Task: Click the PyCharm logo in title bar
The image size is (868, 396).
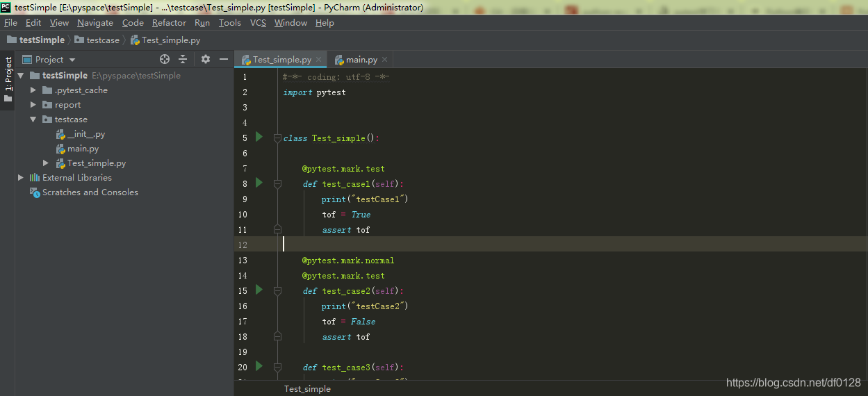Action: coord(6,7)
